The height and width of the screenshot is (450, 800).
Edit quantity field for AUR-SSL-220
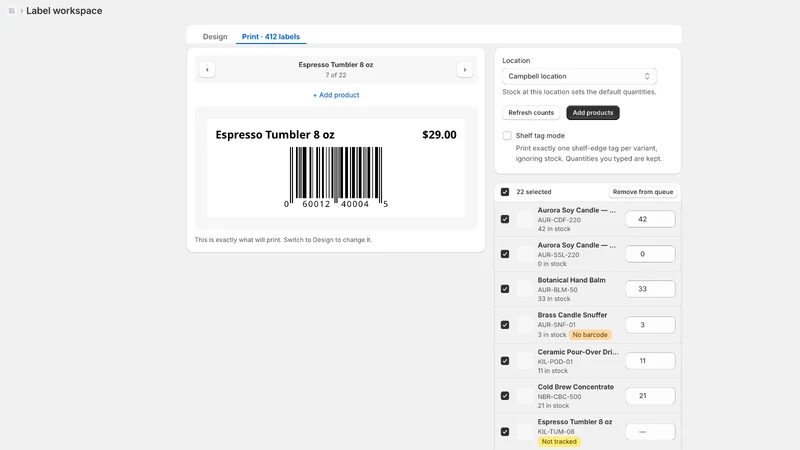pos(650,254)
